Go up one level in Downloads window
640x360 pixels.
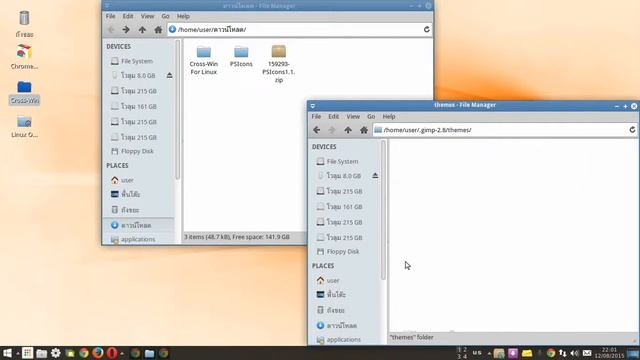point(142,29)
